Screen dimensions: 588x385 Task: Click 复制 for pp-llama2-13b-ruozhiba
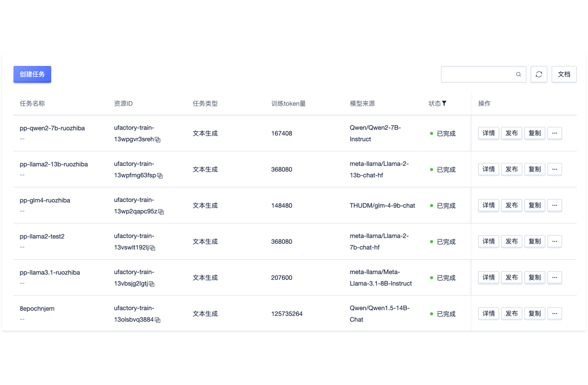[534, 169]
